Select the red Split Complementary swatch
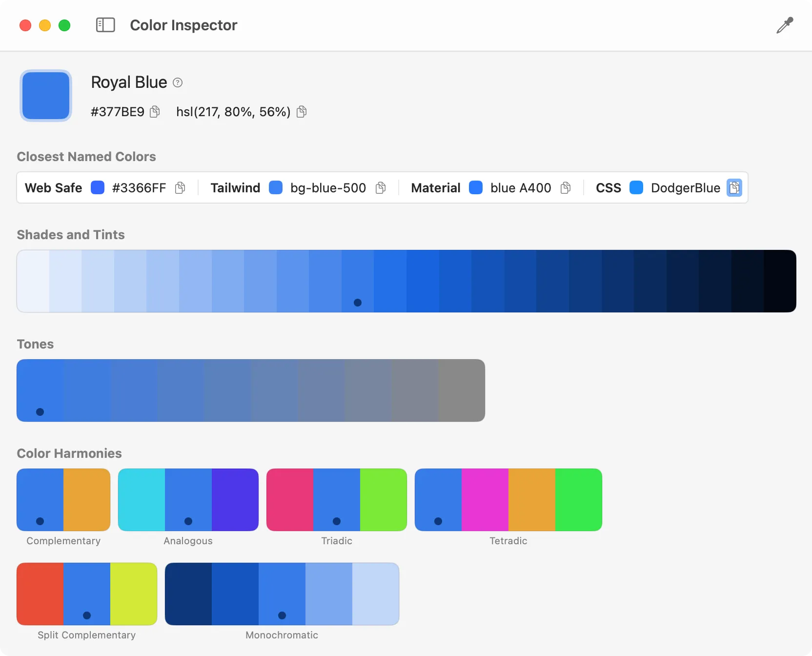 [x=40, y=594]
